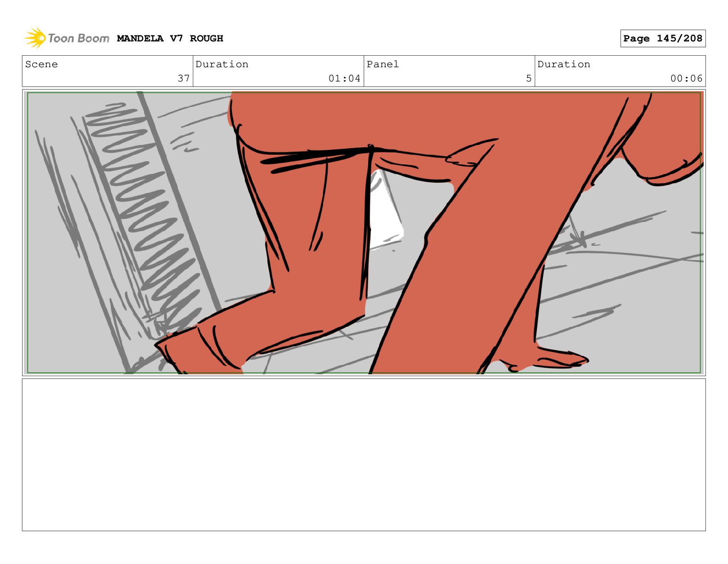Click panel number 5
728x564 pixels.
click(529, 78)
